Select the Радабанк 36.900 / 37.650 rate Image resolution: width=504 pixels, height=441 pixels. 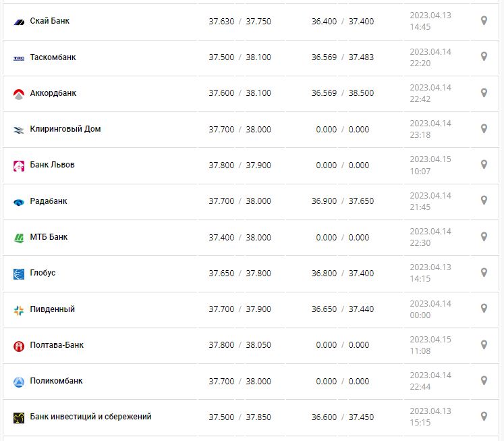[342, 201]
